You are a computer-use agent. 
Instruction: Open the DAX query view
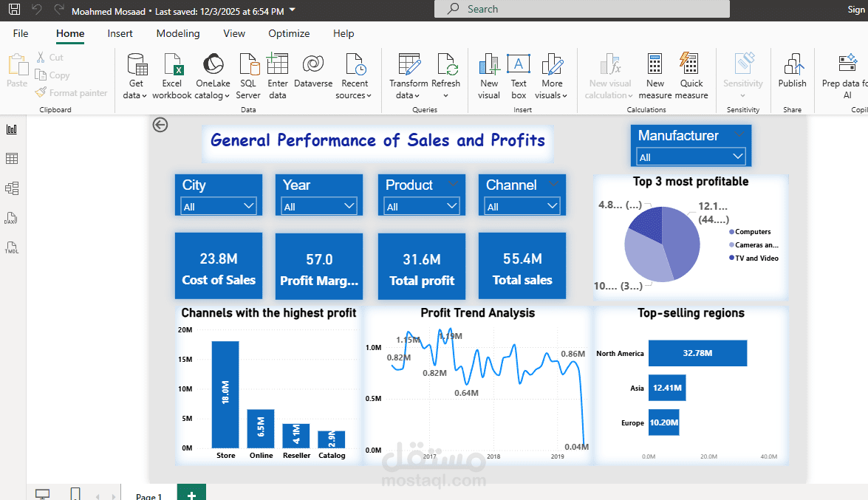tap(12, 218)
